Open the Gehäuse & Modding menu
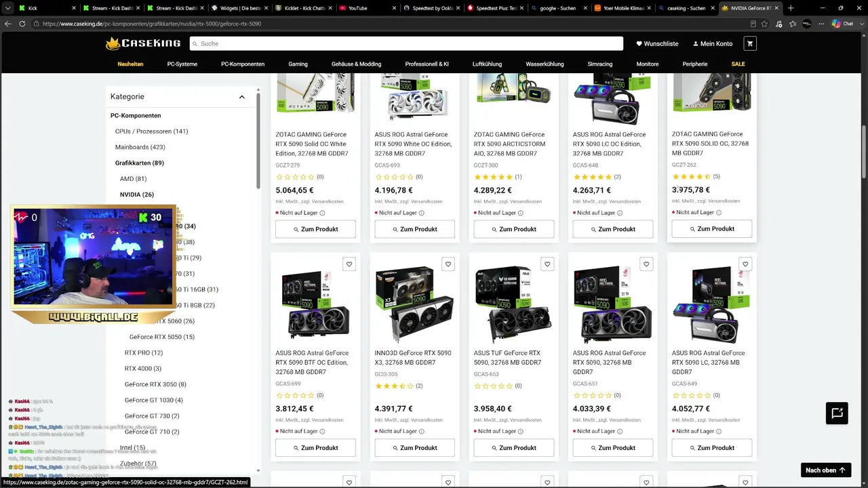868x488 pixels. [x=356, y=64]
